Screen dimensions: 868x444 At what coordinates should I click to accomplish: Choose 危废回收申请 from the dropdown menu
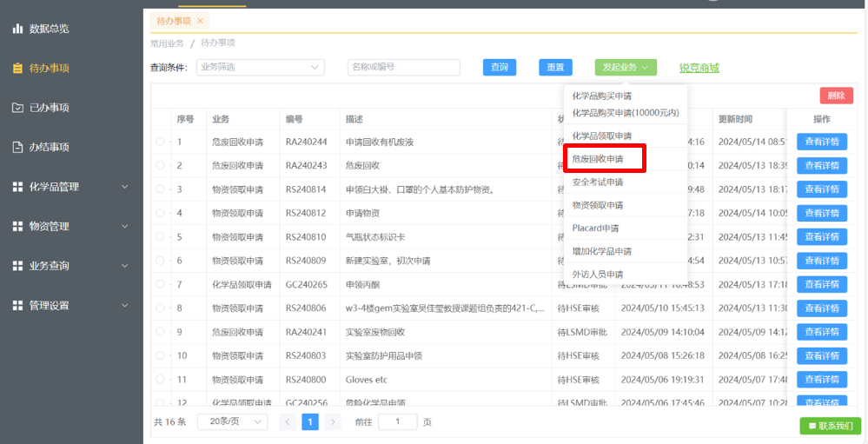(598, 159)
